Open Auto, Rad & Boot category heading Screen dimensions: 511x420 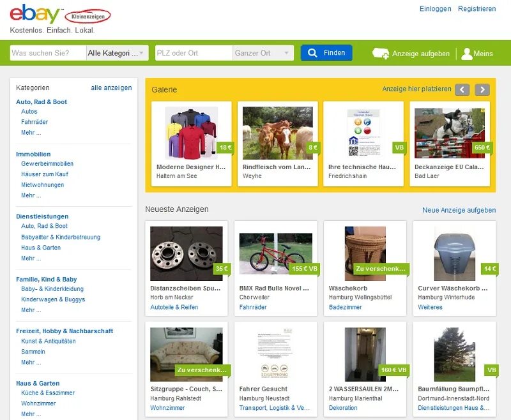42,102
